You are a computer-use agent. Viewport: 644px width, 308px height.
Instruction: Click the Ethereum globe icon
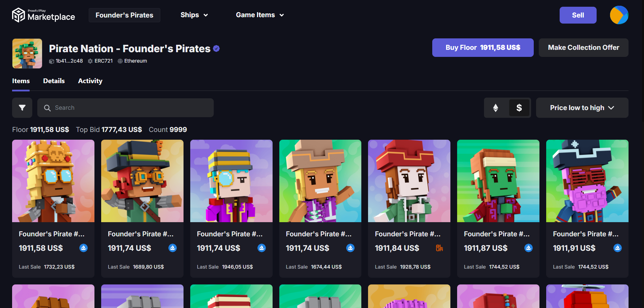pyautogui.click(x=120, y=61)
